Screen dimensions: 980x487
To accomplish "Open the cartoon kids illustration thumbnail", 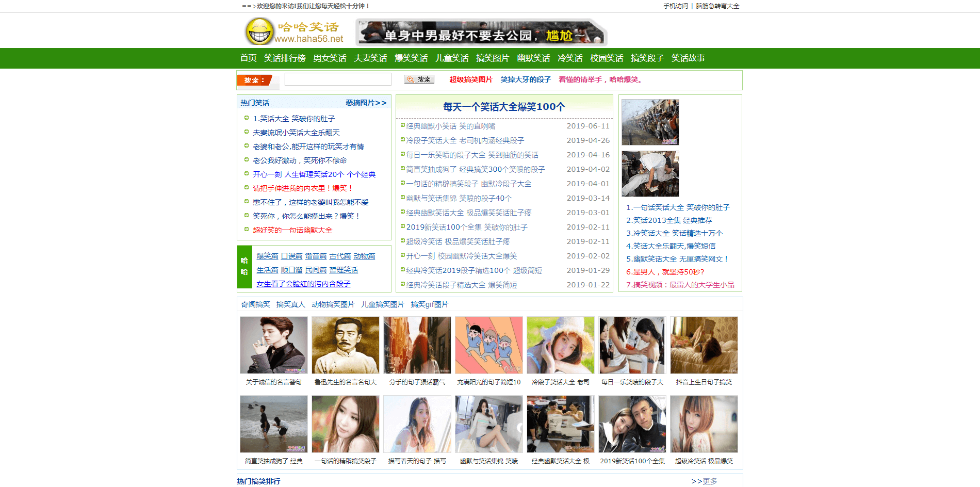I will pos(488,345).
